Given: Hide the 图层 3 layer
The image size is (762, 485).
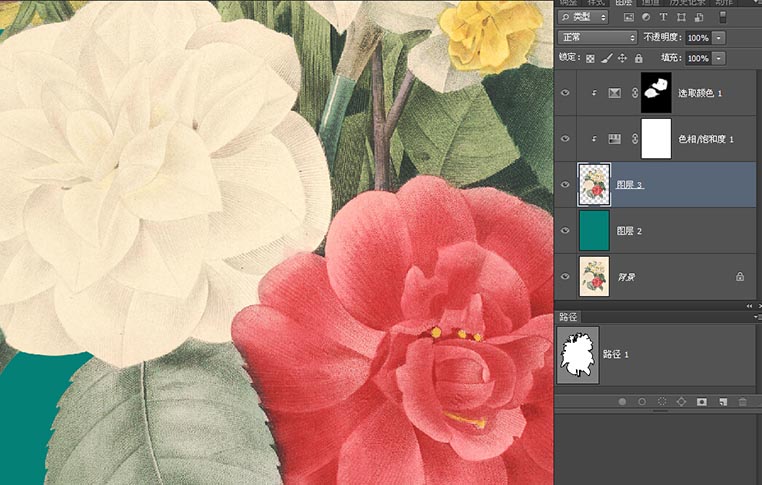Looking at the screenshot, I should [x=565, y=185].
